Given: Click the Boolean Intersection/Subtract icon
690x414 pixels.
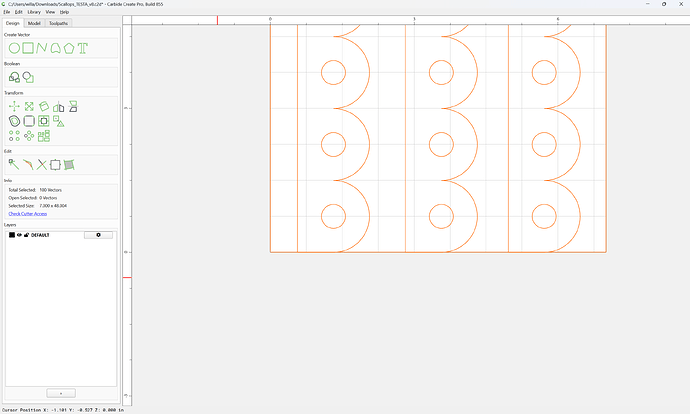Looking at the screenshot, I should point(28,77).
